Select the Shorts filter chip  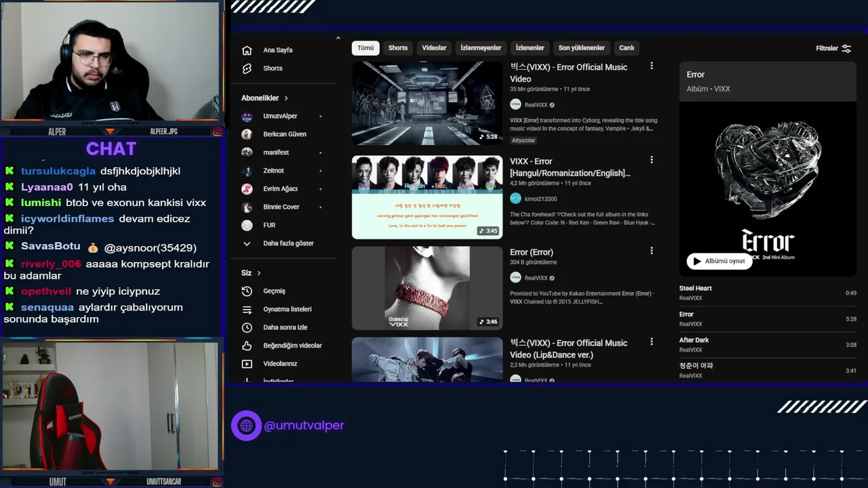[x=398, y=48]
